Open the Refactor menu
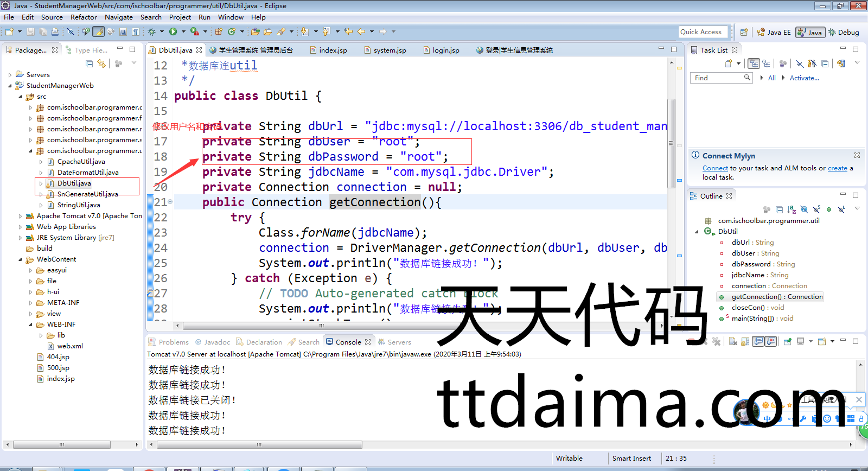This screenshot has height=471, width=868. [x=84, y=17]
